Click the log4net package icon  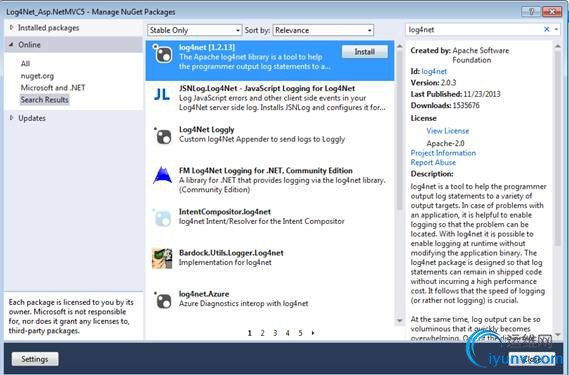[162, 54]
